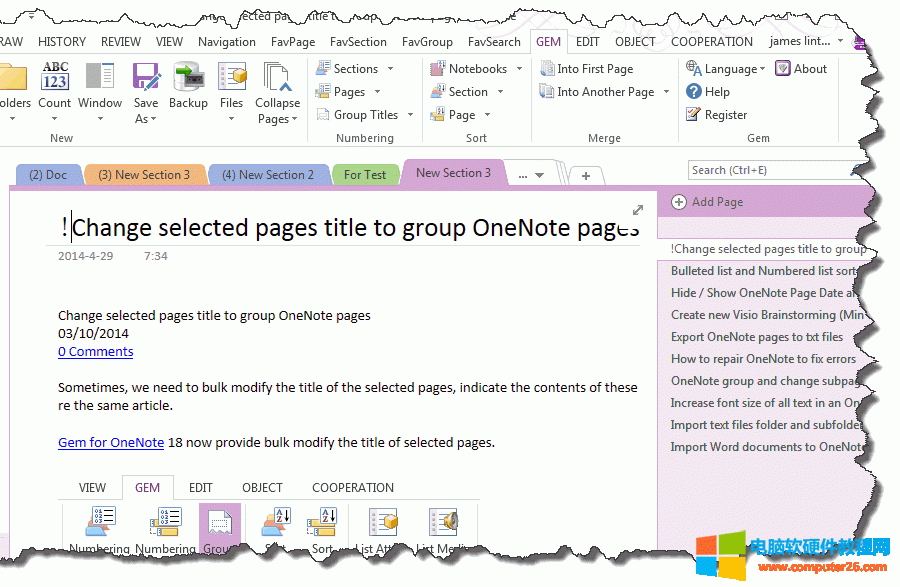This screenshot has height=587, width=900.
Task: Click the Search (Ctrl+E) box
Action: point(770,170)
